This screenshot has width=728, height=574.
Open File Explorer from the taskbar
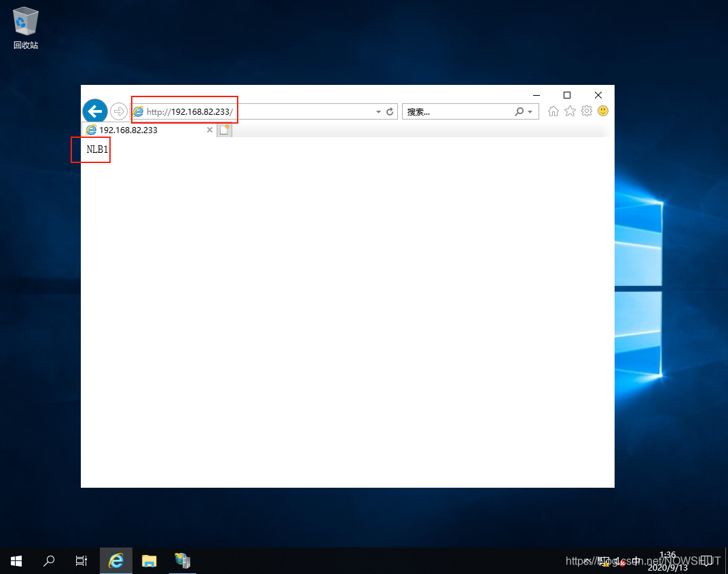(149, 560)
